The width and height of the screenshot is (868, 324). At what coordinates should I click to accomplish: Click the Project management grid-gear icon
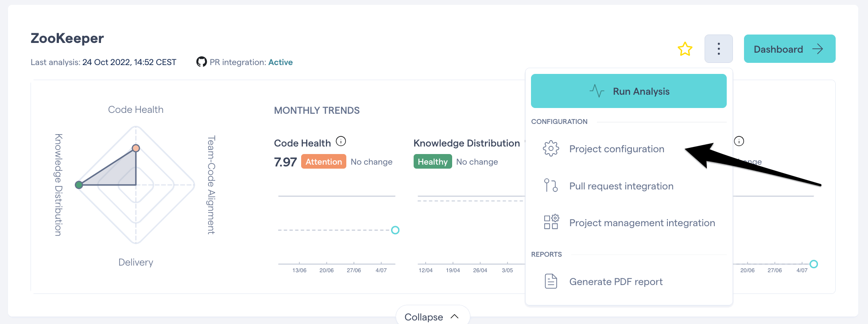pos(551,222)
